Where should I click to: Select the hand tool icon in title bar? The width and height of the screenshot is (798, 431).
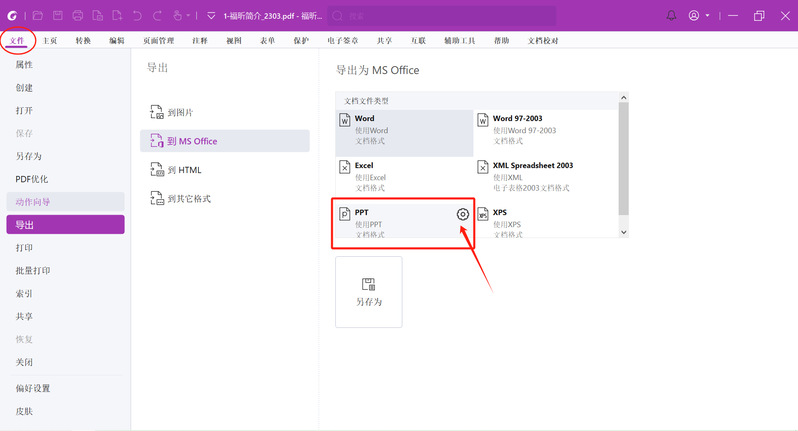pos(177,16)
